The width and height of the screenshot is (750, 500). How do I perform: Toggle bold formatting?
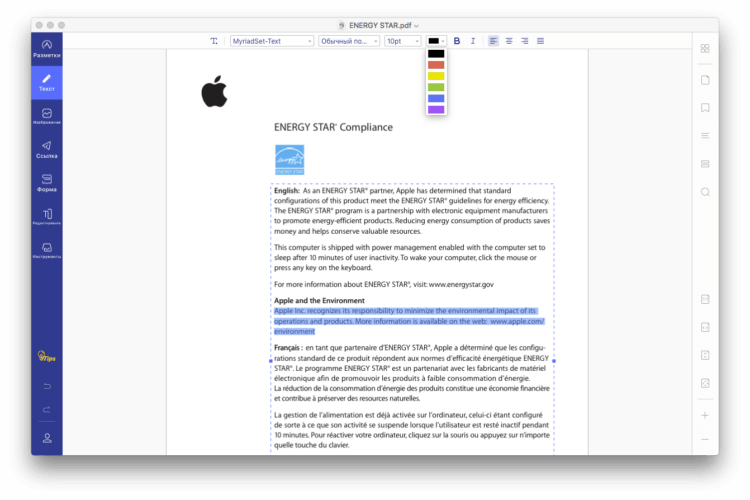click(457, 41)
